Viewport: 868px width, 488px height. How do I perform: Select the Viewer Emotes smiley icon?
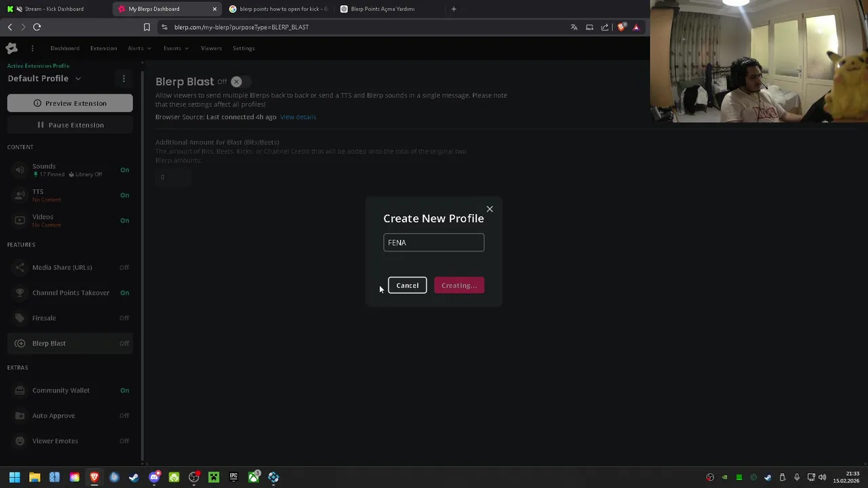[x=20, y=441]
